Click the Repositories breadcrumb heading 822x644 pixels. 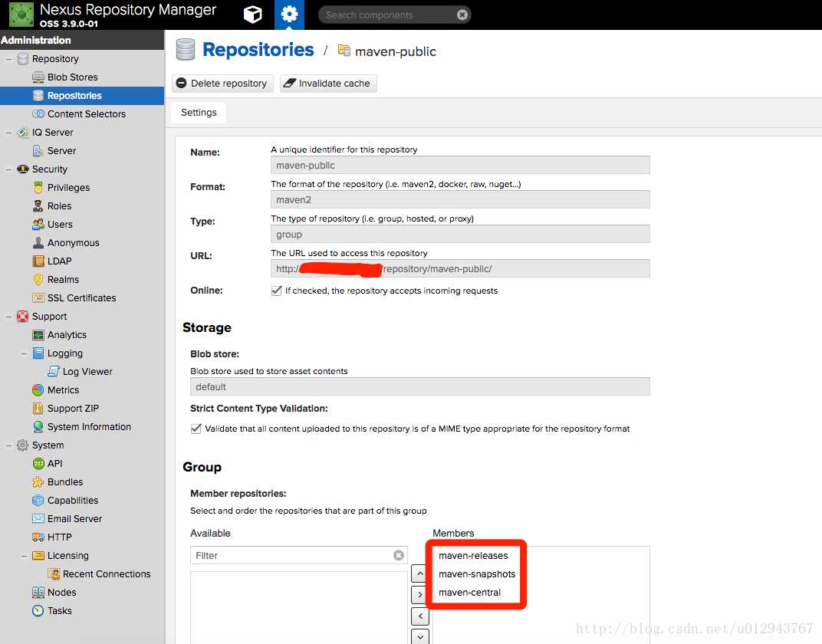258,50
